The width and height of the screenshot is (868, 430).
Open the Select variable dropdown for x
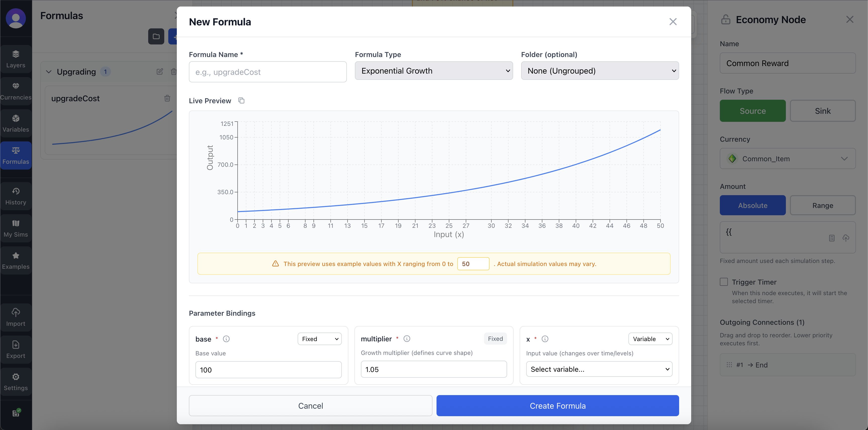click(599, 369)
